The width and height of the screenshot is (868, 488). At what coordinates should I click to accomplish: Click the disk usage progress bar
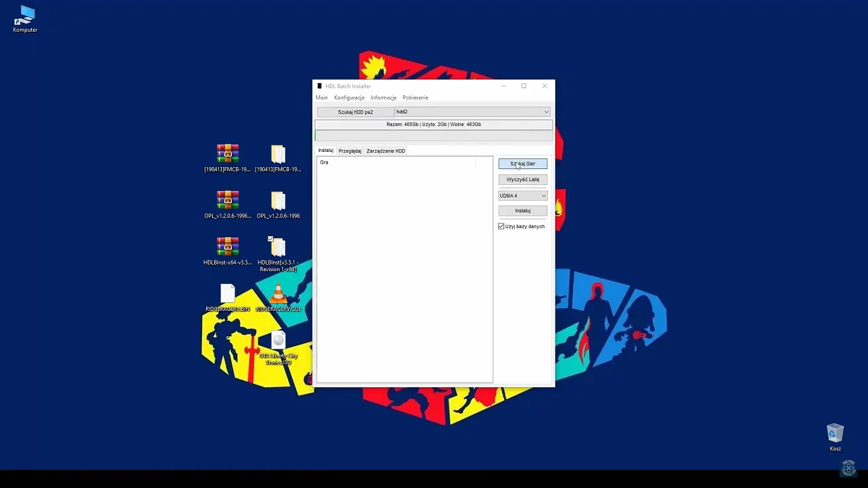[x=433, y=136]
